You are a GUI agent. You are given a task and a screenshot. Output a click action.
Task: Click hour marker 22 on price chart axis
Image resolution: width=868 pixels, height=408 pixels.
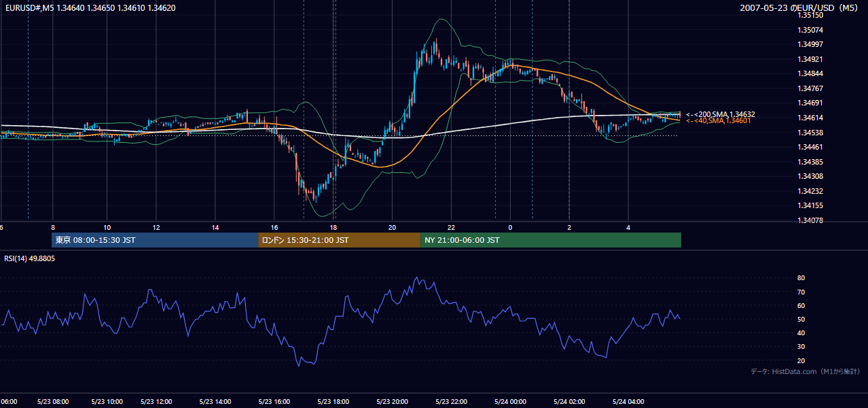451,227
